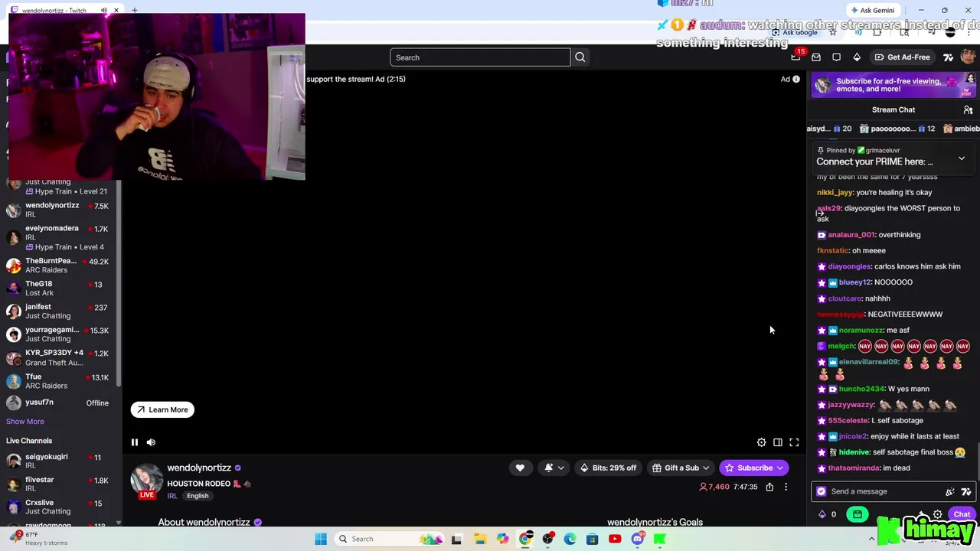Open janifest channel in sidebar
The height and width of the screenshot is (551, 980).
(x=60, y=311)
